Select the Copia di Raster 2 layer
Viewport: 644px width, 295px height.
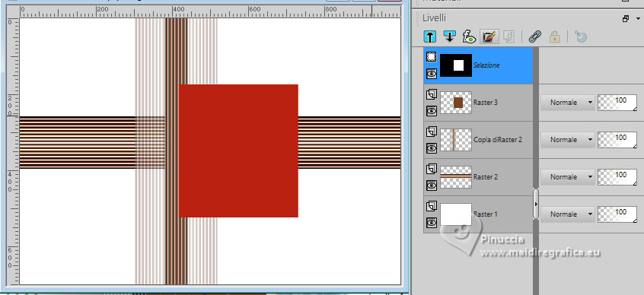click(479, 139)
